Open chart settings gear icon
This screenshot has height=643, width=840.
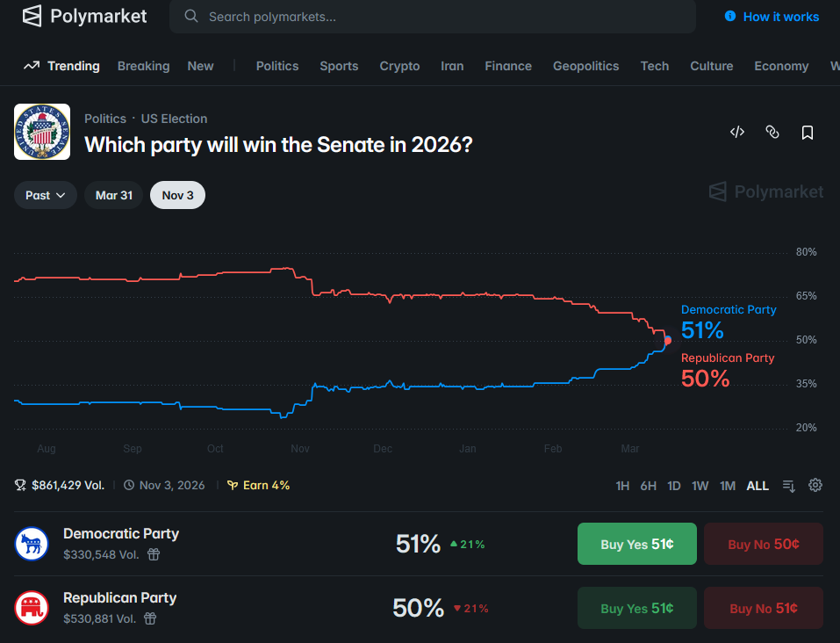click(x=815, y=486)
